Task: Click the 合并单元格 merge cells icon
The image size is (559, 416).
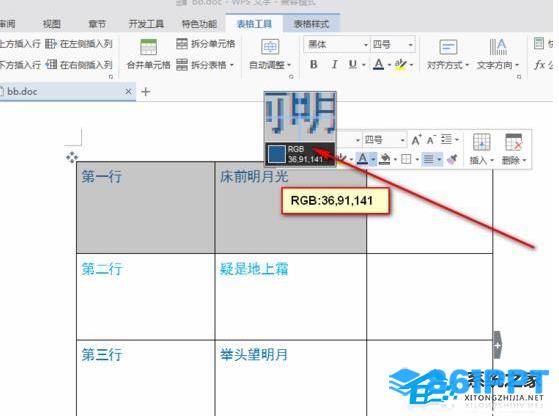Action: click(x=148, y=47)
